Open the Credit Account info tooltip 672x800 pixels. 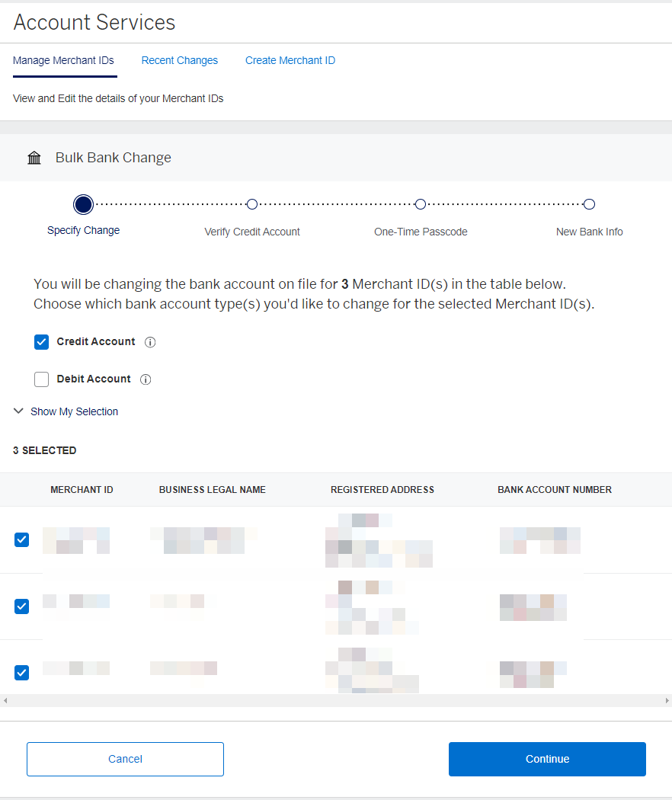click(x=150, y=341)
